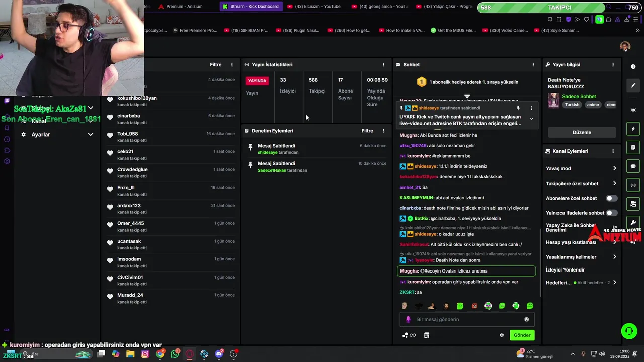Viewport: 644px width, 362px height.
Task: Click the green frog emote in quick emotes row
Action: coord(530,306)
